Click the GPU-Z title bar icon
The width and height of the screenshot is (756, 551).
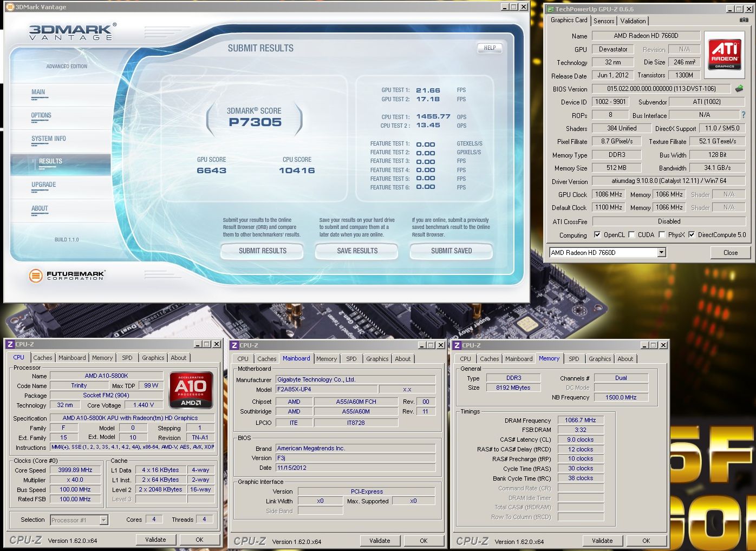[x=550, y=9]
